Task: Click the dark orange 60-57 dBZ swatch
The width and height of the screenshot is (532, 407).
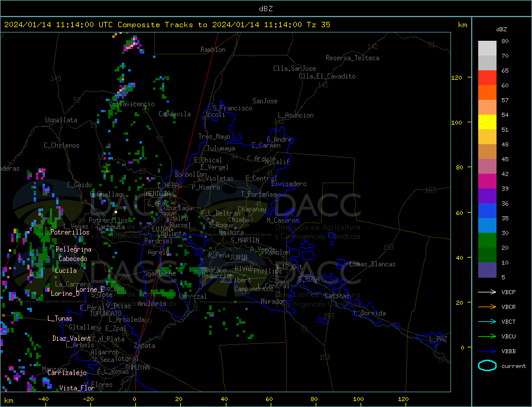Action: click(x=487, y=93)
